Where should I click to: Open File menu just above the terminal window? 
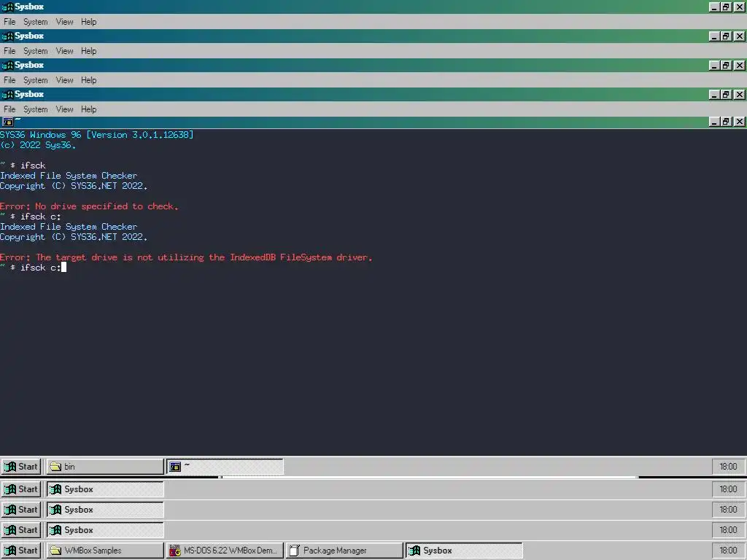tap(9, 109)
